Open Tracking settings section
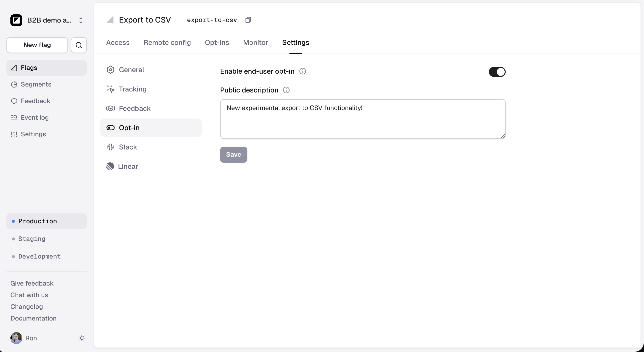 (151, 89)
